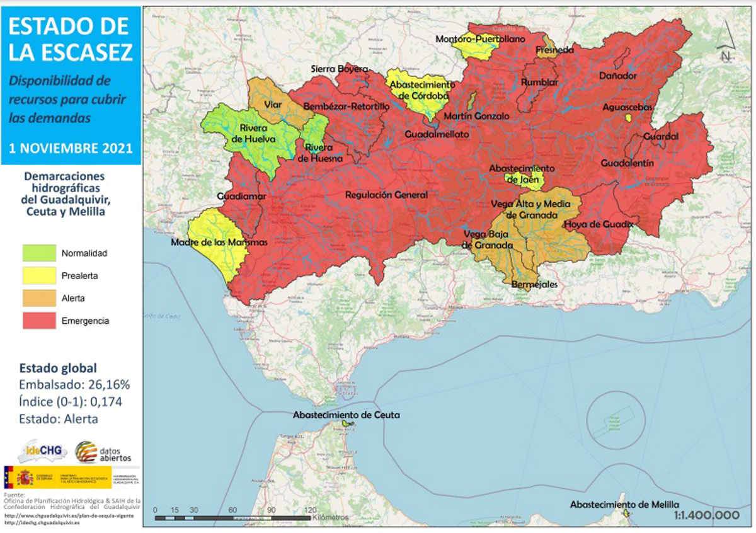The image size is (756, 533).
Task: Select the red Emergencia legend swatch
Action: pos(39,321)
